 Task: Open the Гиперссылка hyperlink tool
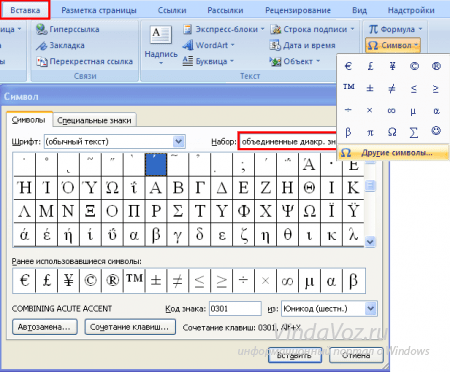[68, 29]
